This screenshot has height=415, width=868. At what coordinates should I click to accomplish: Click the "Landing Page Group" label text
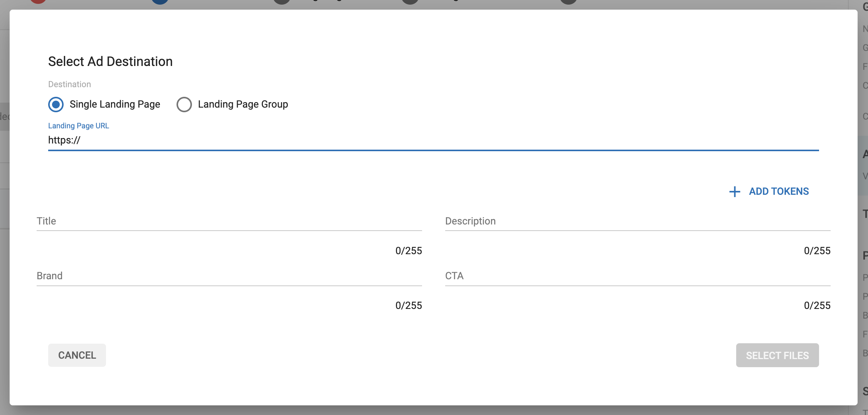point(243,105)
